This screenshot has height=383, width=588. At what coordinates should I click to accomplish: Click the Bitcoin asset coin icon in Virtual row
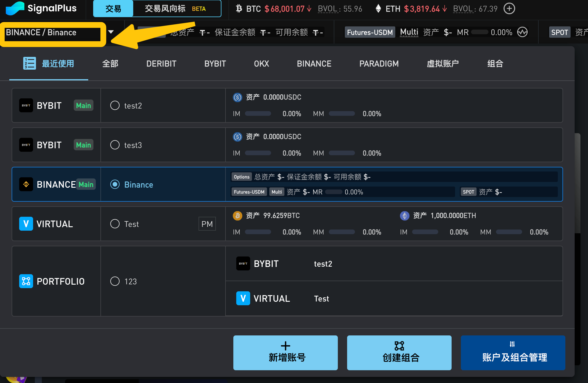point(237,216)
